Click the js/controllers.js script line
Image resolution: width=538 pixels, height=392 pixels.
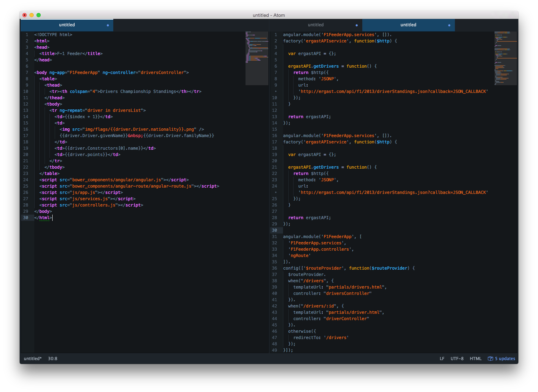[x=91, y=205]
